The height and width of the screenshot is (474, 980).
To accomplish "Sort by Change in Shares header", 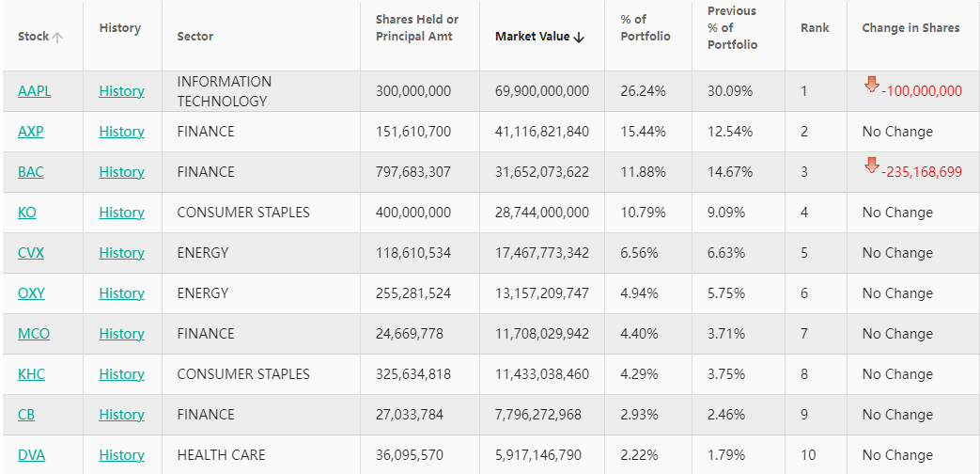I will pyautogui.click(x=910, y=28).
